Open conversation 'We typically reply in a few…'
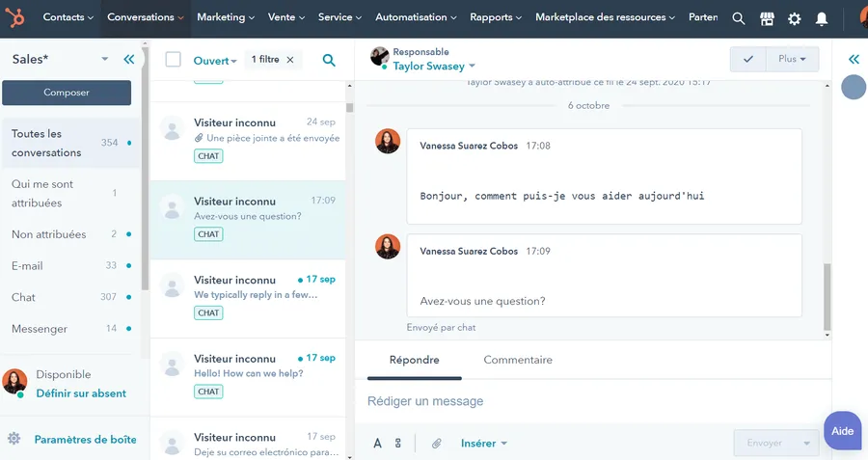Viewport: 868px width, 460px height. (248, 298)
